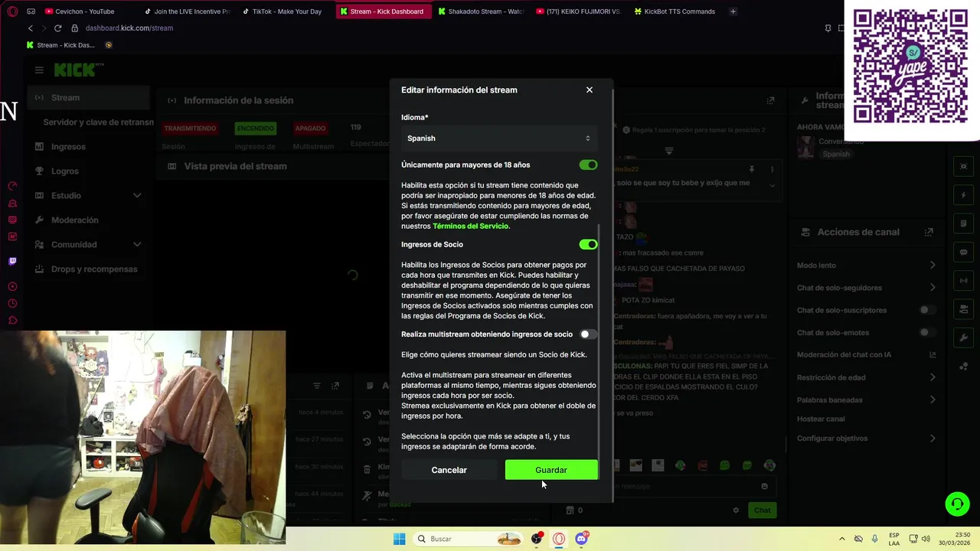Toggle the Ingresos de Socio switch
This screenshot has width=980, height=551.
(x=588, y=244)
